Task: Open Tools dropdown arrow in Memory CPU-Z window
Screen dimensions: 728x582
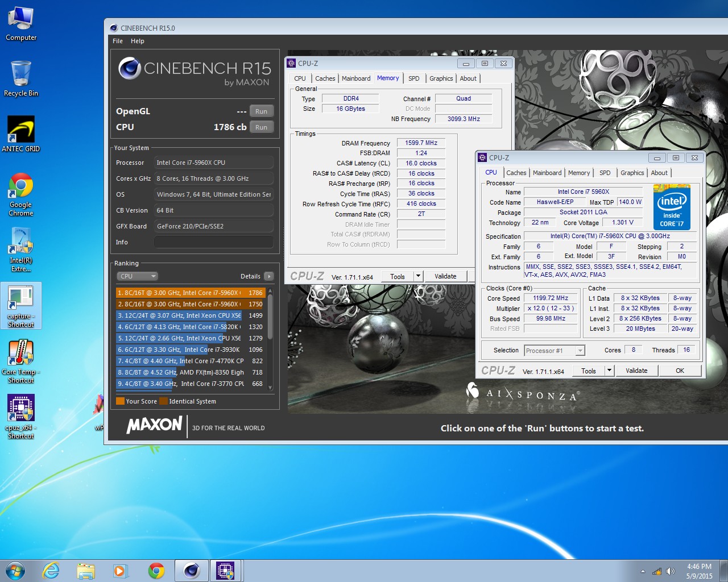Action: click(x=418, y=276)
